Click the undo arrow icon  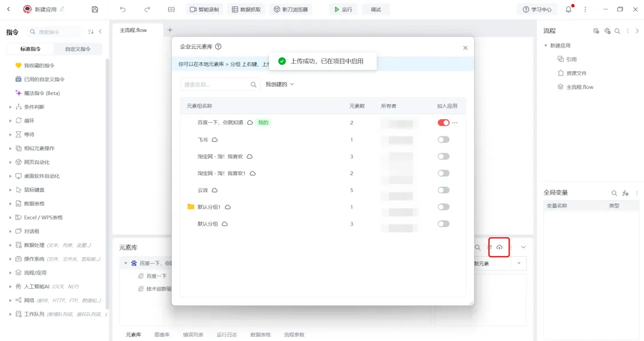[x=123, y=10]
